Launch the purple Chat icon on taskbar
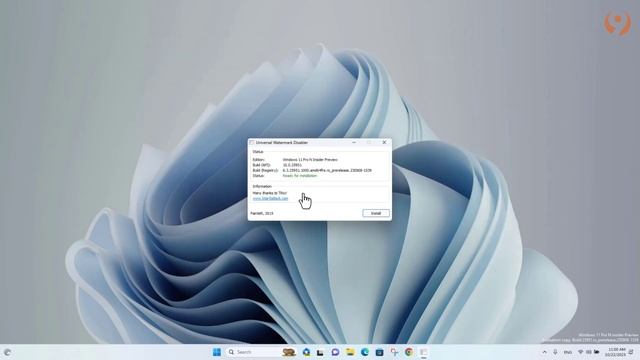Screen dimensions: 640x360 click(x=335, y=352)
